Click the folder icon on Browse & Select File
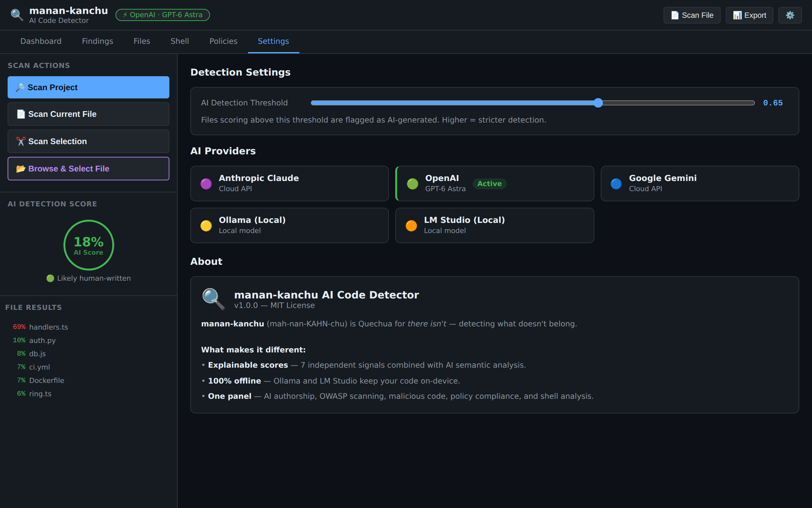 coord(21,169)
